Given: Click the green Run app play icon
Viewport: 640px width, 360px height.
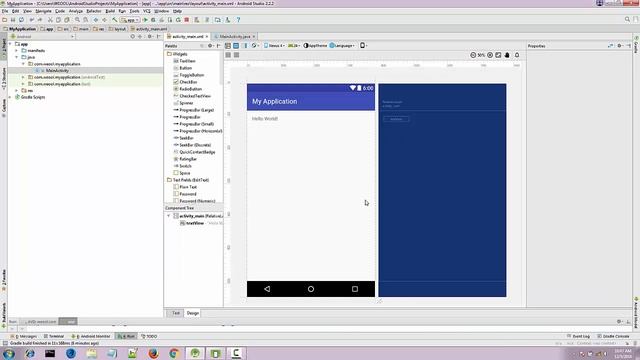Looking at the screenshot, I should [x=145, y=20].
